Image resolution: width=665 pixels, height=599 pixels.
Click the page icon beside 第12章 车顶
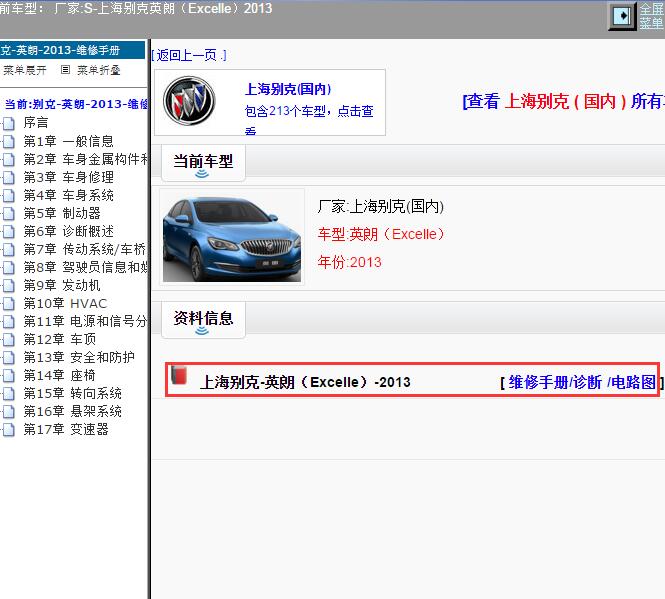tap(9, 339)
